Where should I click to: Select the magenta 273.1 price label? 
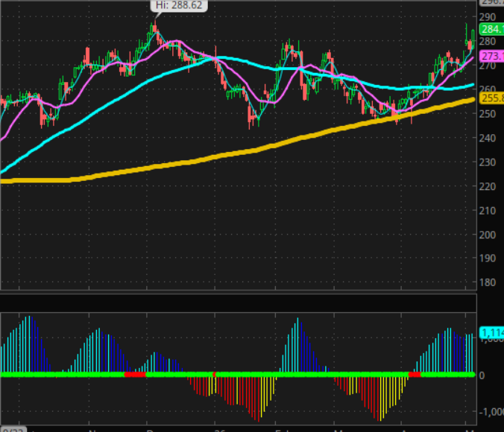click(x=491, y=56)
